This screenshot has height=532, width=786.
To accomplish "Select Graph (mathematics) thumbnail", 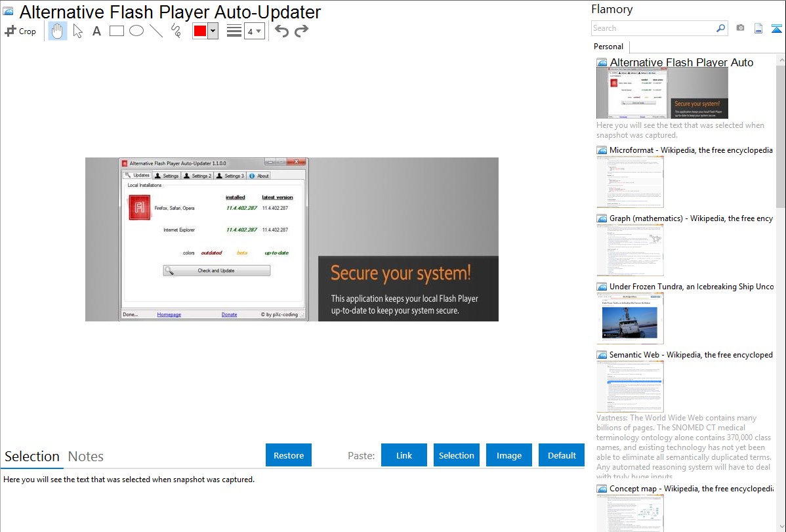I will [630, 250].
